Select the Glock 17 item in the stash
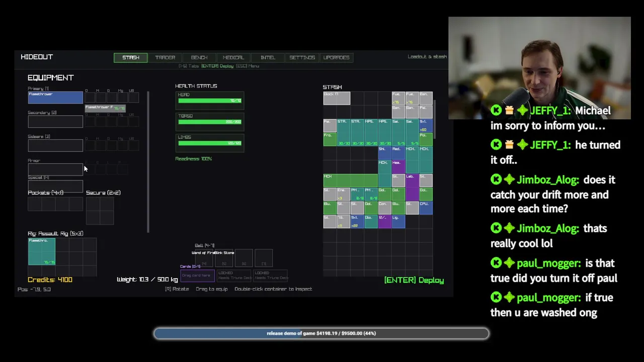The height and width of the screenshot is (362, 644). coord(337,98)
